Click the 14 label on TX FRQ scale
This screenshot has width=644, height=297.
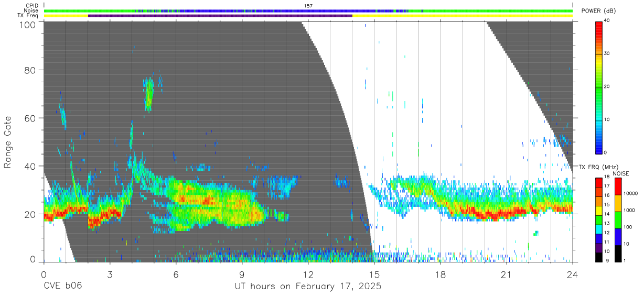[607, 214]
